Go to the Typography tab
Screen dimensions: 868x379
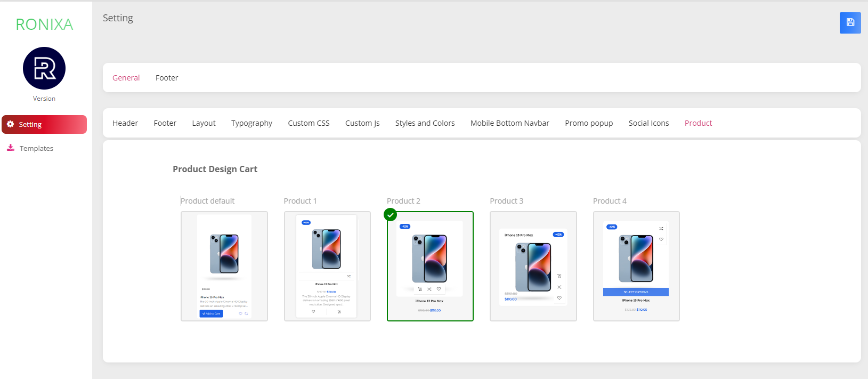coord(252,123)
